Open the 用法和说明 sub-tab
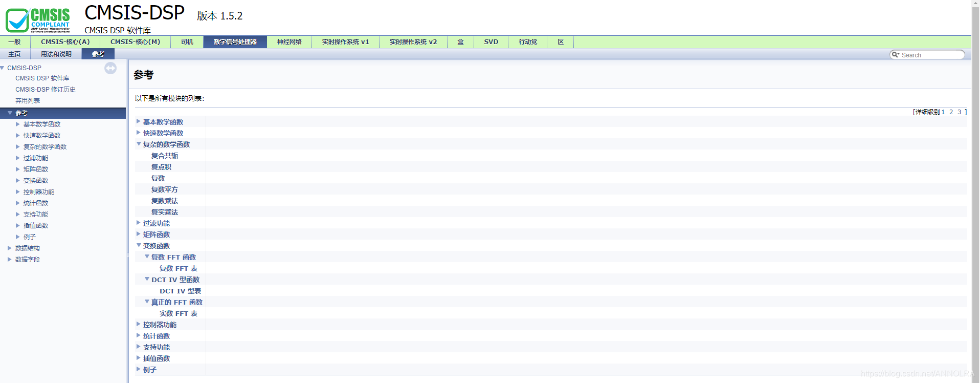Viewport: 980px width, 383px height. coord(56,54)
